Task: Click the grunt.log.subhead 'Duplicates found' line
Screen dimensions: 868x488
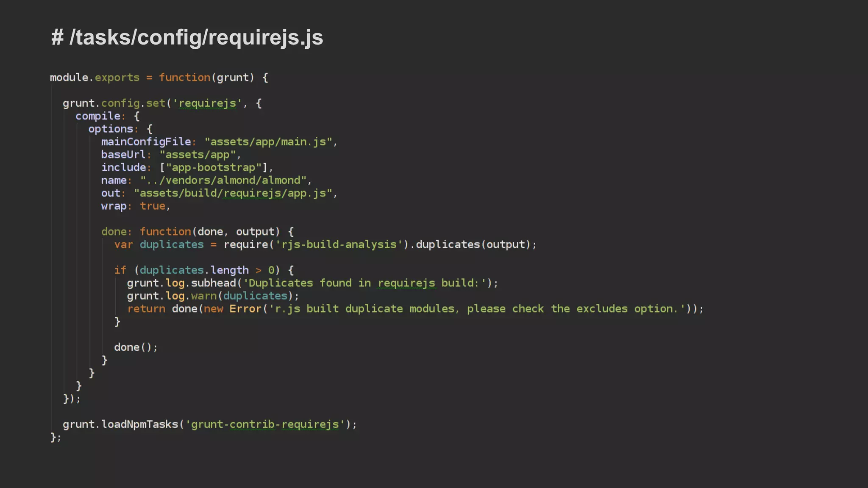Action: click(x=313, y=283)
